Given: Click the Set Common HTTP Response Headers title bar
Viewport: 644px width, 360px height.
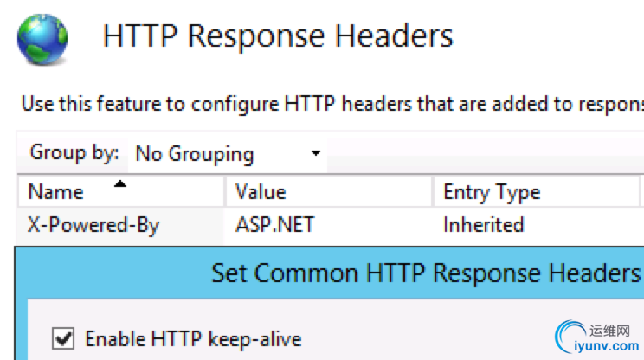Looking at the screenshot, I should [330, 273].
